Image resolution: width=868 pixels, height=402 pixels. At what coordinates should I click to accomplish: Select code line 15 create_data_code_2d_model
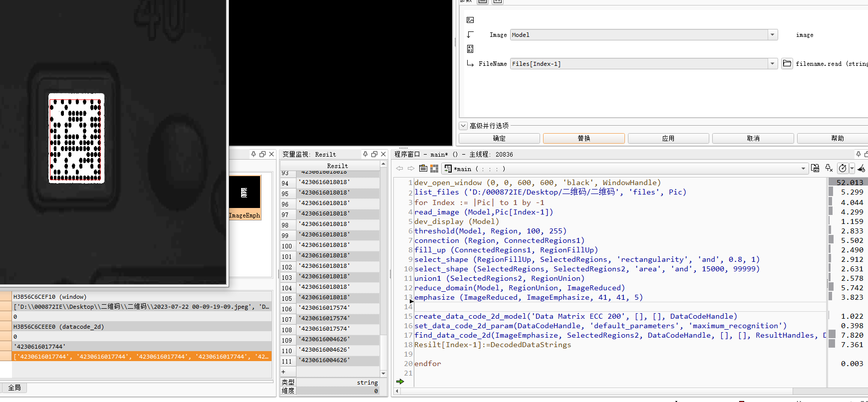(x=576, y=316)
